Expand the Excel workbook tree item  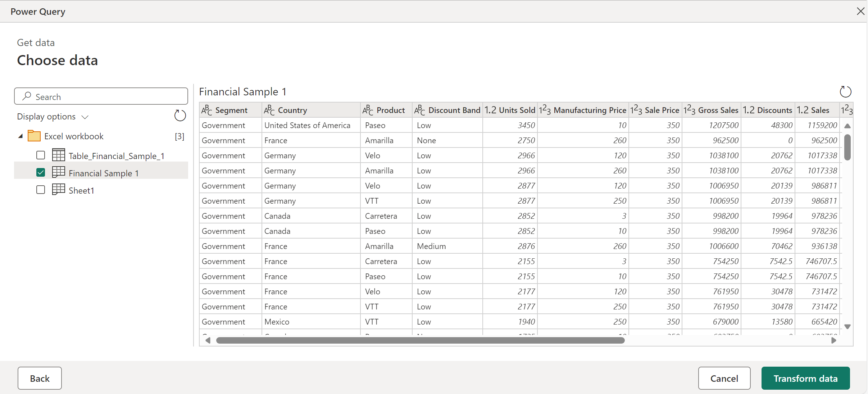(21, 136)
